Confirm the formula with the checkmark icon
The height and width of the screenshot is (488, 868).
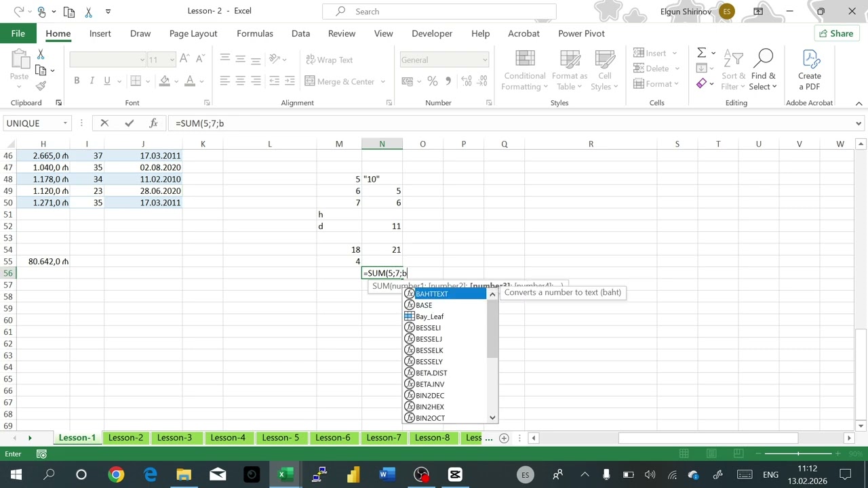tap(129, 123)
